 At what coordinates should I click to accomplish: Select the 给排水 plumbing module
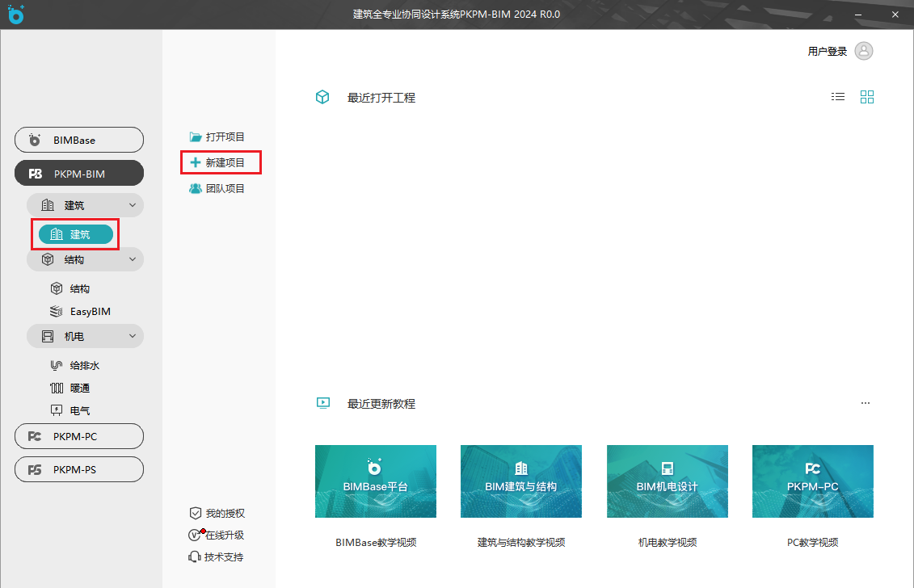pyautogui.click(x=84, y=365)
